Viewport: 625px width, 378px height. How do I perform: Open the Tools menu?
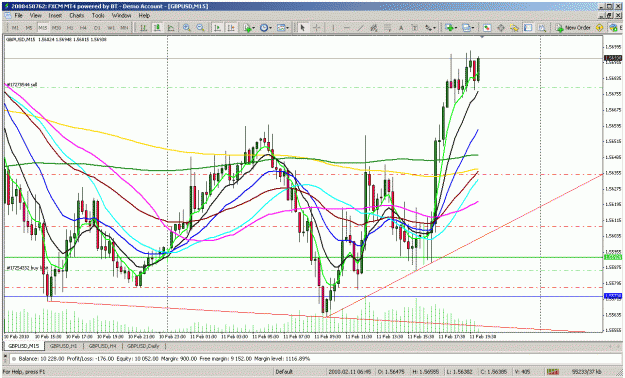tap(98, 16)
